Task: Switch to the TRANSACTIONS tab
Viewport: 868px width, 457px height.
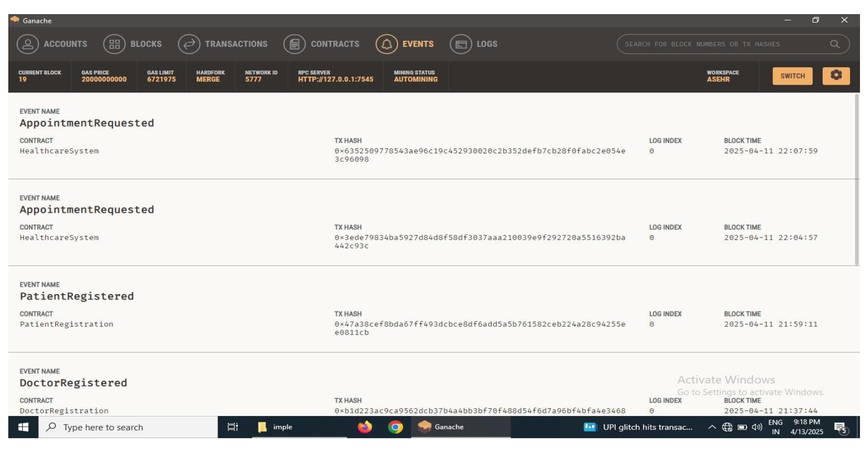Action: pyautogui.click(x=236, y=44)
